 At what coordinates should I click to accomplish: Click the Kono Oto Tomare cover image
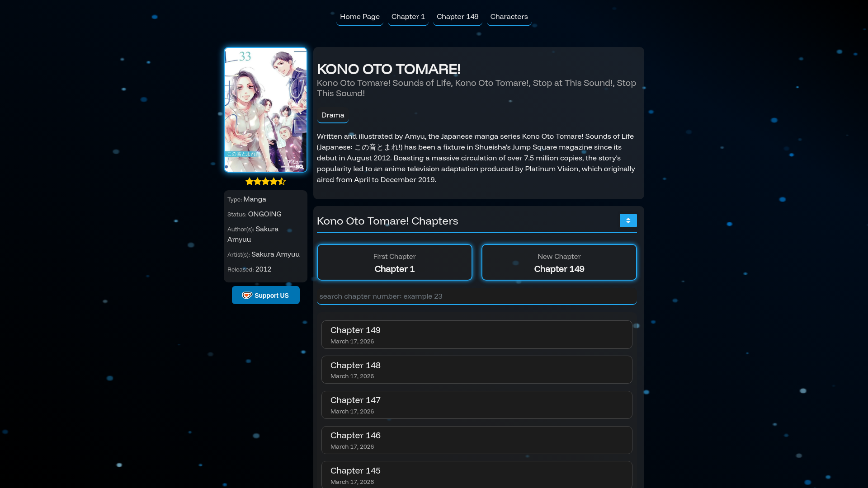pos(266,110)
